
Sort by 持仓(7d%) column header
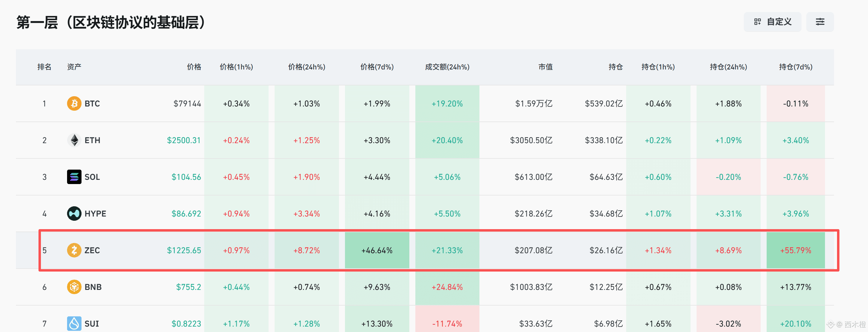pos(796,67)
